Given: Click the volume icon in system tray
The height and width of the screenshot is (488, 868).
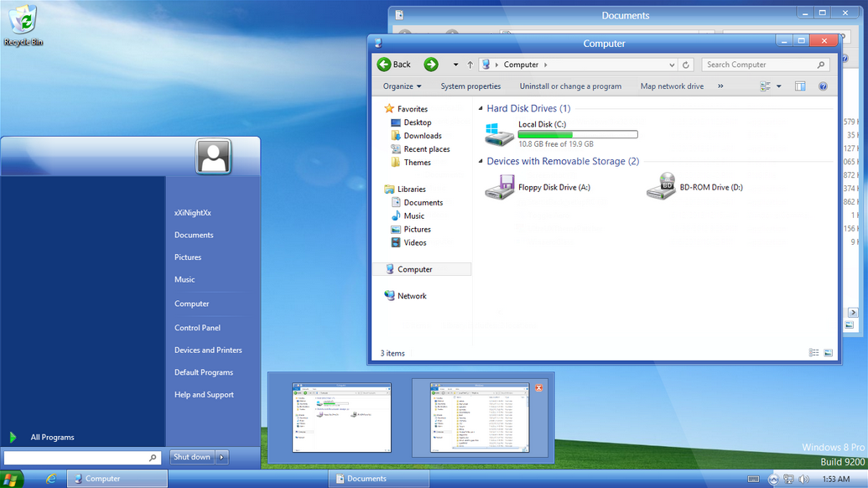Looking at the screenshot, I should click(x=803, y=479).
